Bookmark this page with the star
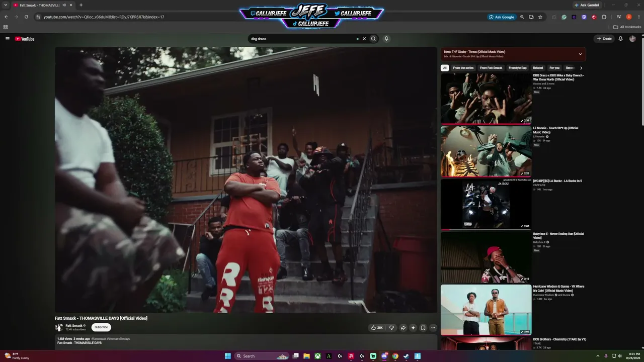Image resolution: width=644 pixels, height=362 pixels. pyautogui.click(x=540, y=17)
